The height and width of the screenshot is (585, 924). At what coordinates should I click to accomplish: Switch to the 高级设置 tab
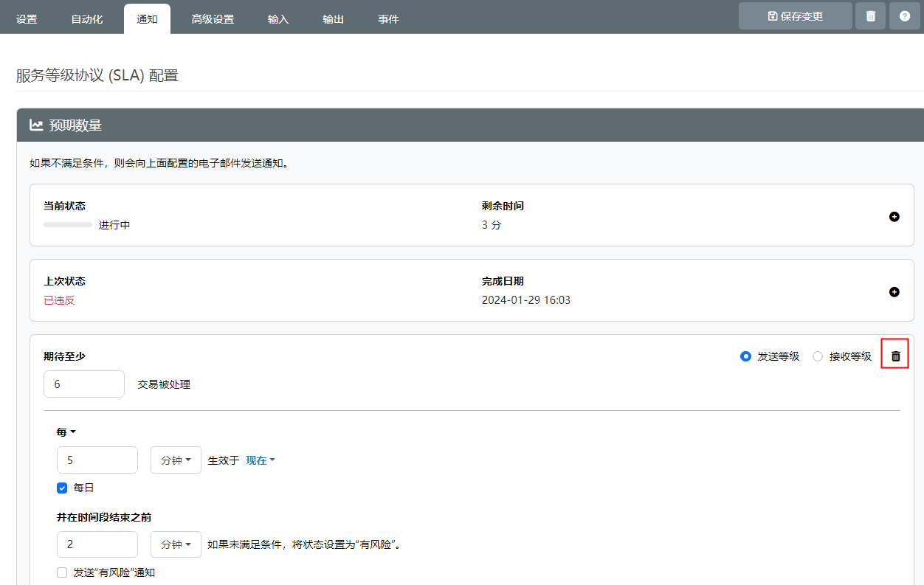click(213, 19)
